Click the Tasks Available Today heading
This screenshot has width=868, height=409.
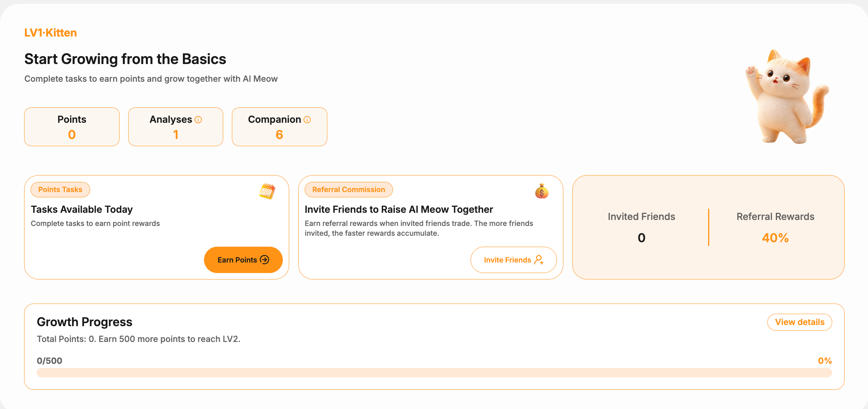[82, 209]
